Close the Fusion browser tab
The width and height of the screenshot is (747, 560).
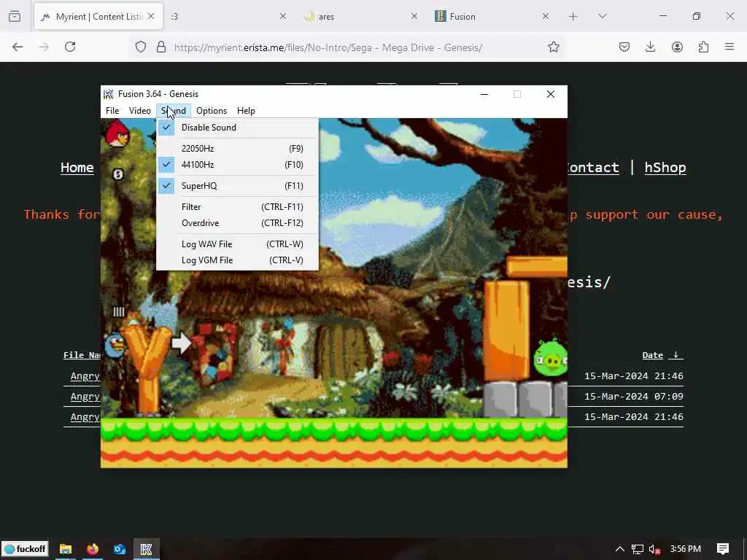[546, 16]
